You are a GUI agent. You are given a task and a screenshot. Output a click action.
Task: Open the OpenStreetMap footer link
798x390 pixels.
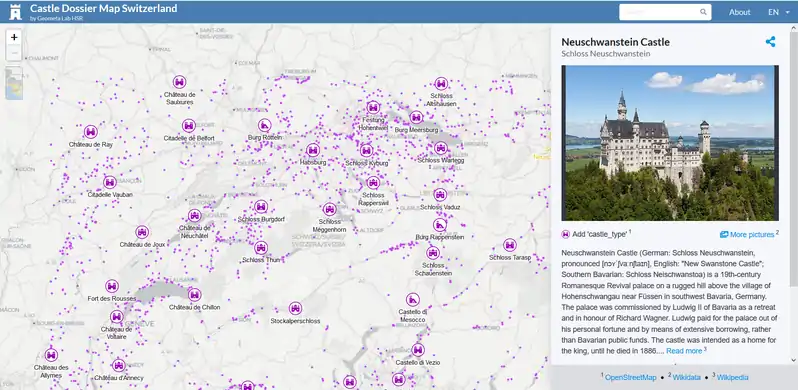(x=631, y=377)
